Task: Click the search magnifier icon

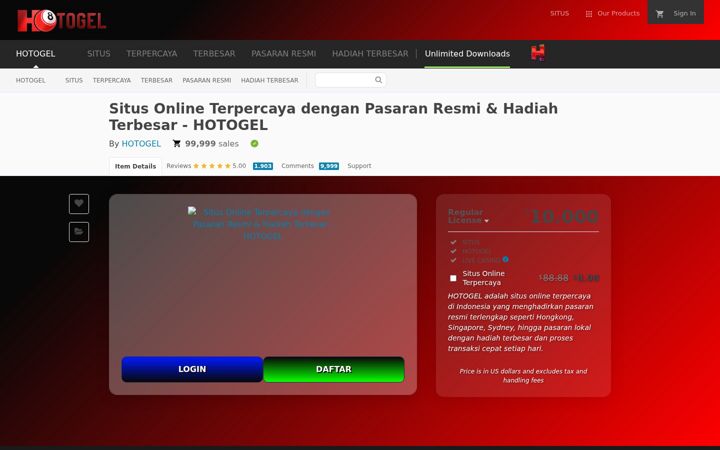Action: (378, 80)
